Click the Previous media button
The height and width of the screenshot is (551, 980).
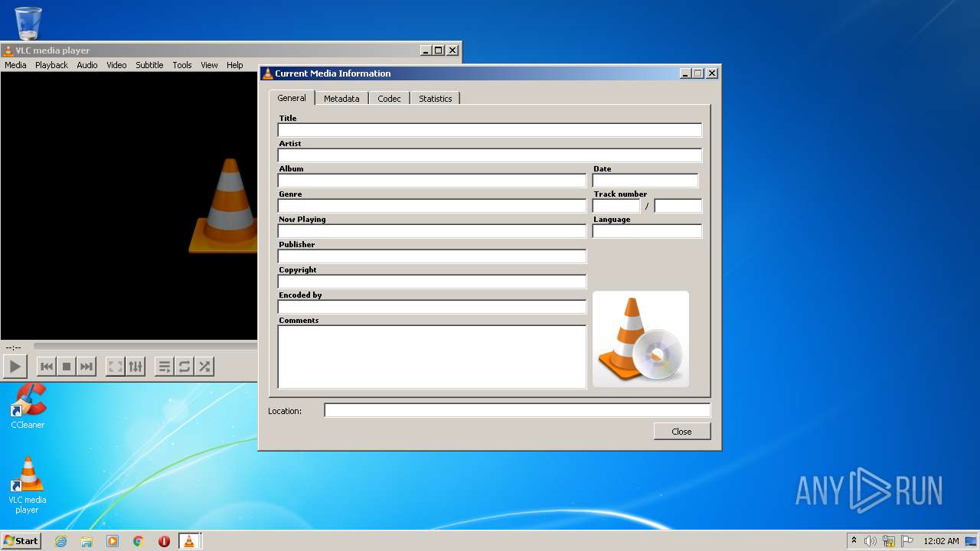pyautogui.click(x=47, y=367)
